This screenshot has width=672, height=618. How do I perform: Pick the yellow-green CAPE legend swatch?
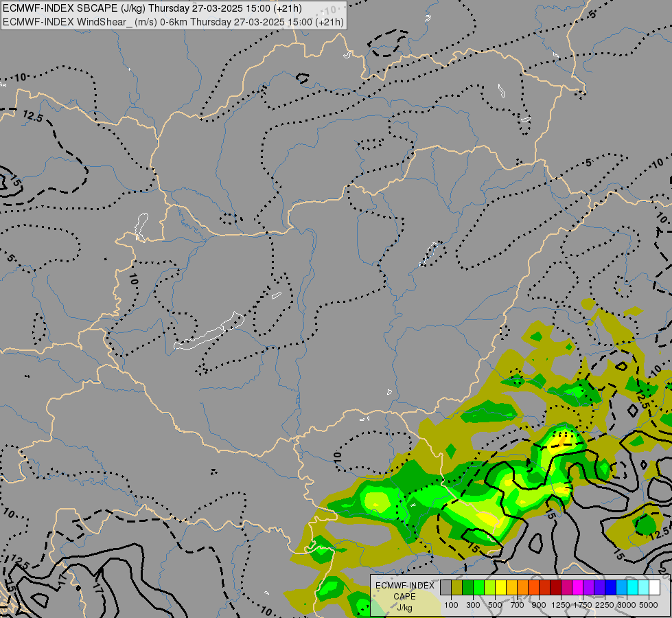point(490,587)
